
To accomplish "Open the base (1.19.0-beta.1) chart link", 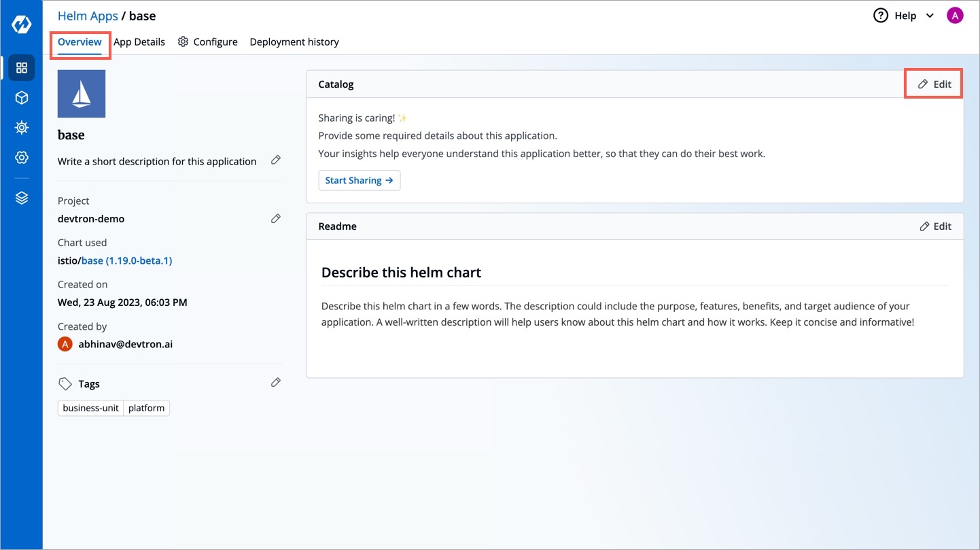I will pos(126,260).
